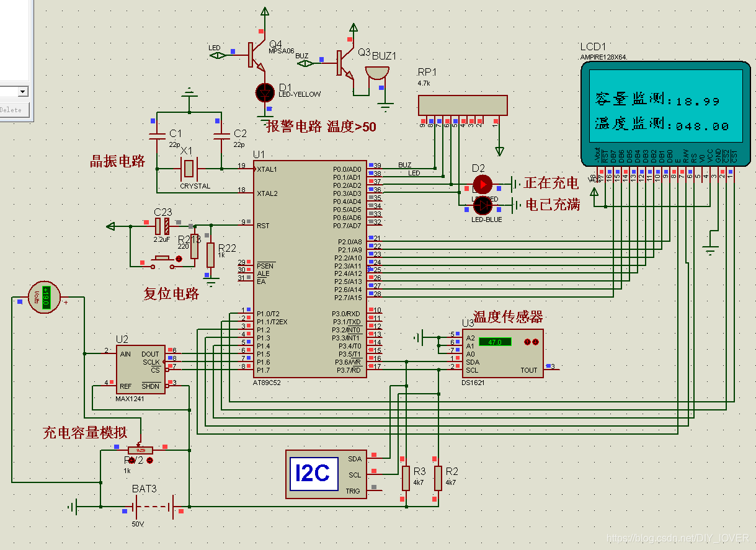Image resolution: width=756 pixels, height=550 pixels.
Task: Select the U1 AT89C52 microcontroller
Action: 309,268
